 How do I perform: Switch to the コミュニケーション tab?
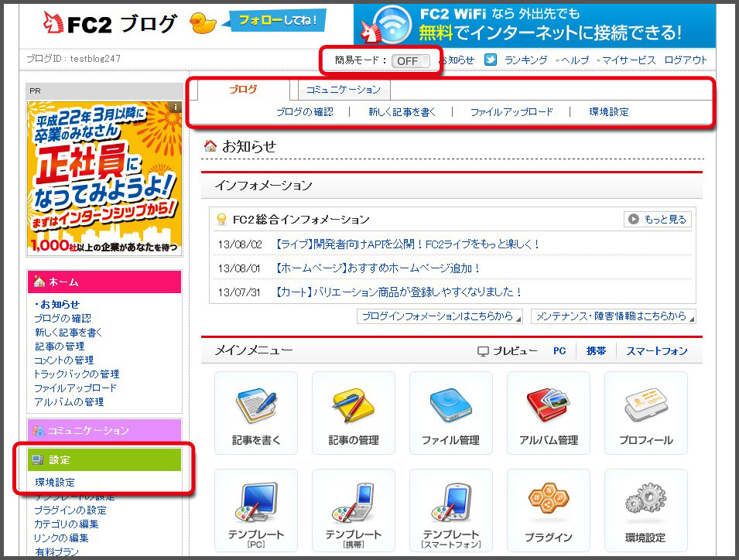click(x=344, y=90)
